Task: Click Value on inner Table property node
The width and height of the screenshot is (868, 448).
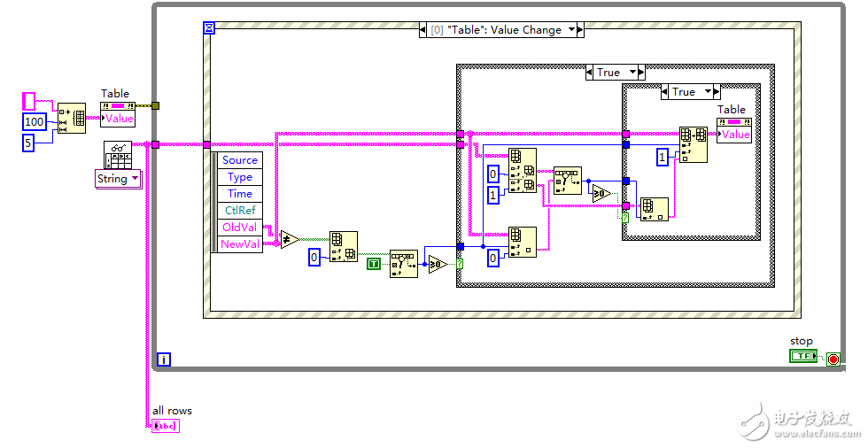Action: pyautogui.click(x=734, y=134)
